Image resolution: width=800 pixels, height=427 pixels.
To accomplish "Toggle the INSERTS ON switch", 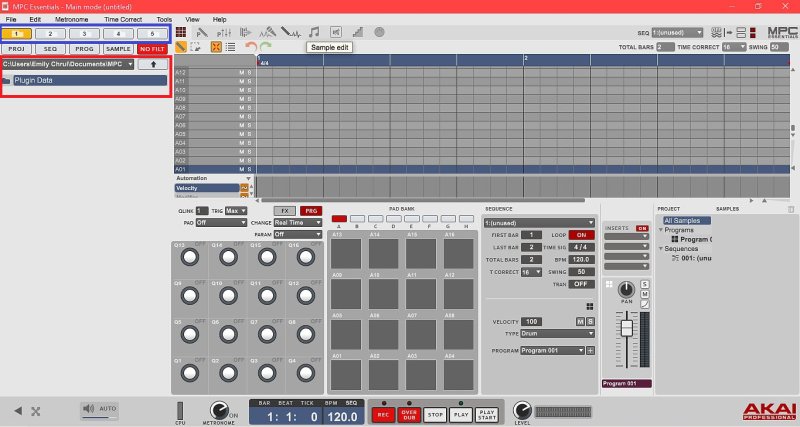I will (642, 228).
